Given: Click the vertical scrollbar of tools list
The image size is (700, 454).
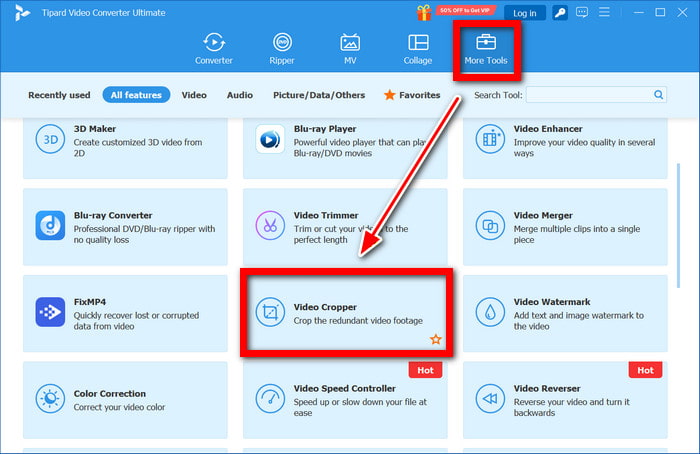Looking at the screenshot, I should tap(679, 225).
